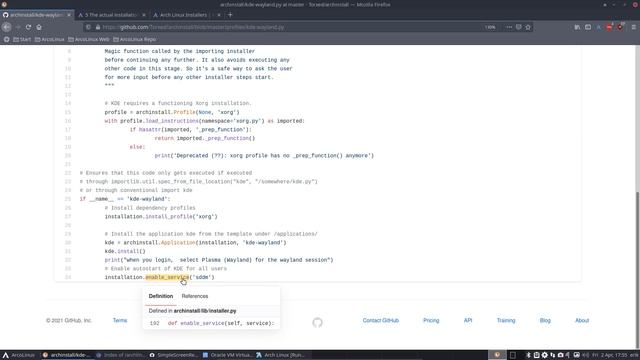Go back with the browser back arrow
The height and width of the screenshot is (360, 640).
(x=7, y=27)
